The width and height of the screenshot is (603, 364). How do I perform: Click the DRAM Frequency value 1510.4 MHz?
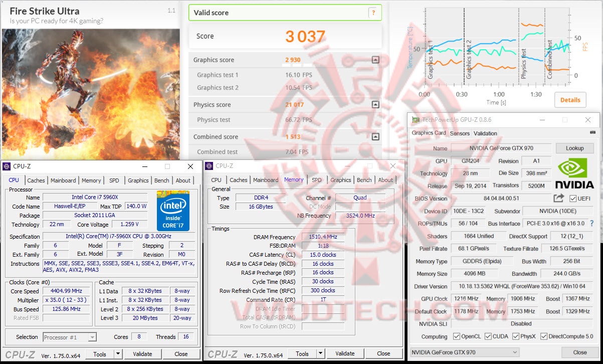point(323,237)
